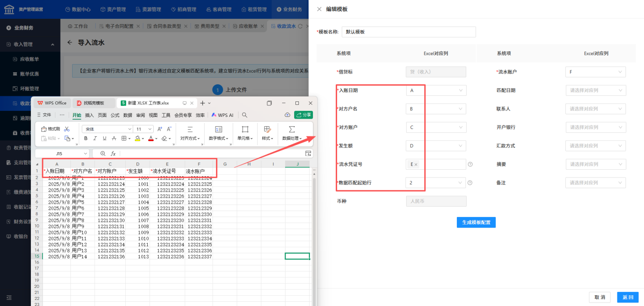Open the 入账日期 column dropdown

(x=436, y=90)
